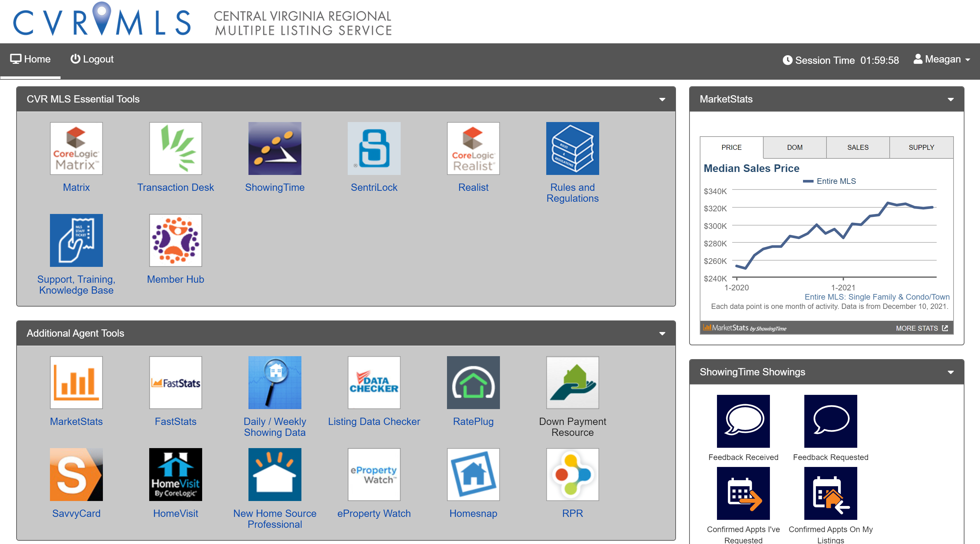Open Confirmed Appts I've Requested icon
Viewport: 980px width, 544px height.
pos(743,493)
